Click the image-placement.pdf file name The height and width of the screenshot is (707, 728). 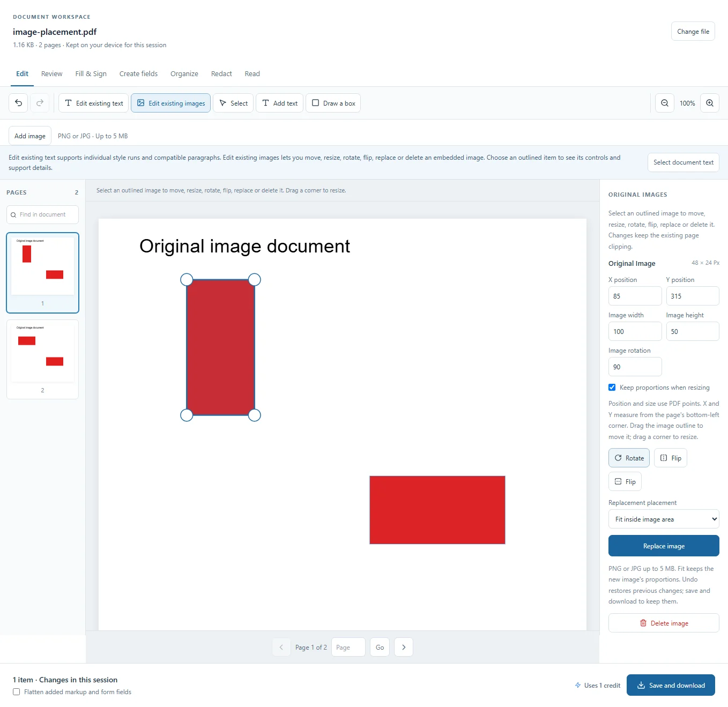click(55, 32)
